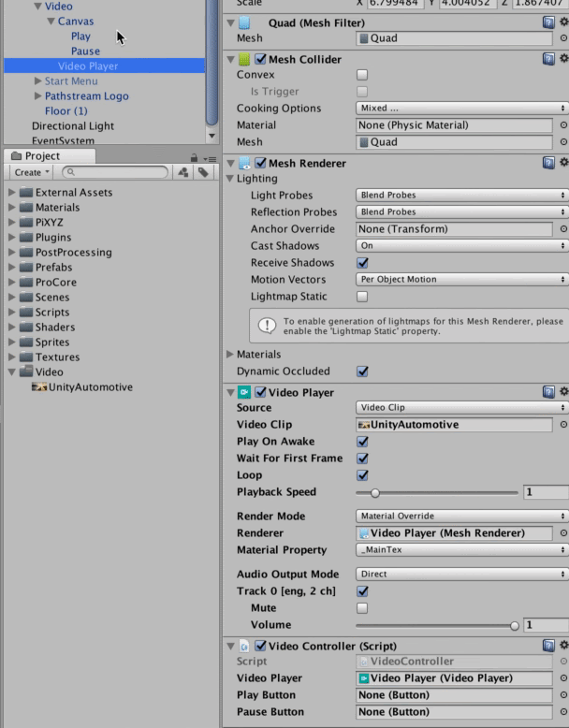Open the Cast Shadows dropdown
This screenshot has height=728, width=569.
coord(461,246)
